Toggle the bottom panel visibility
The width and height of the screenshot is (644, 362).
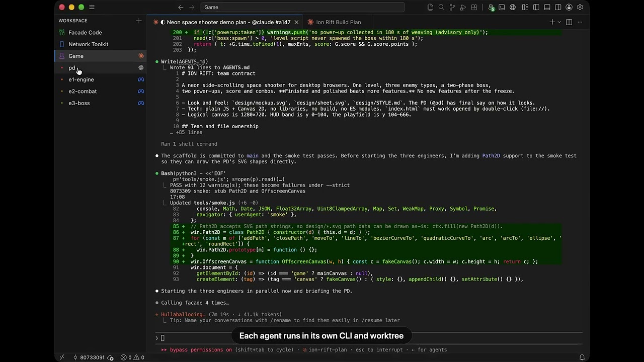tap(547, 7)
